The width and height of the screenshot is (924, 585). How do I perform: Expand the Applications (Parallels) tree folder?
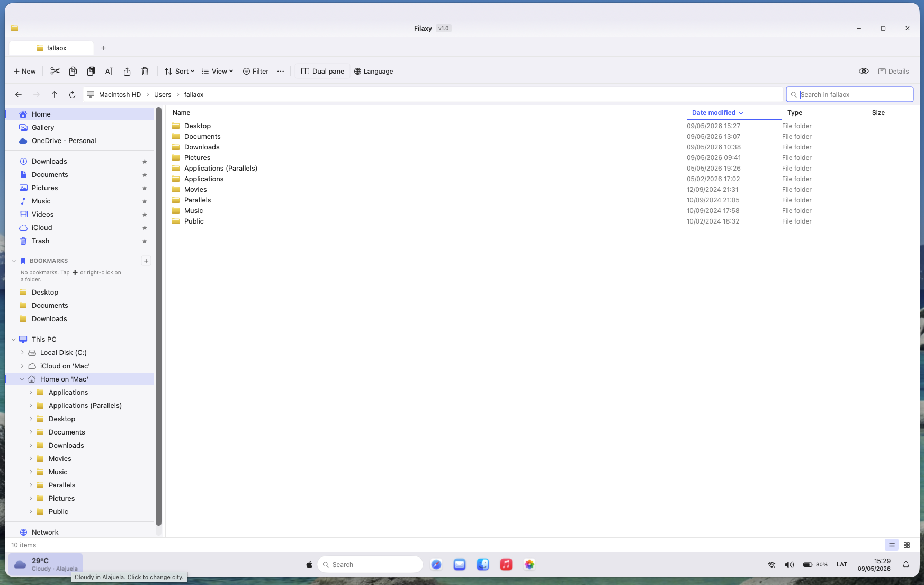pos(31,405)
